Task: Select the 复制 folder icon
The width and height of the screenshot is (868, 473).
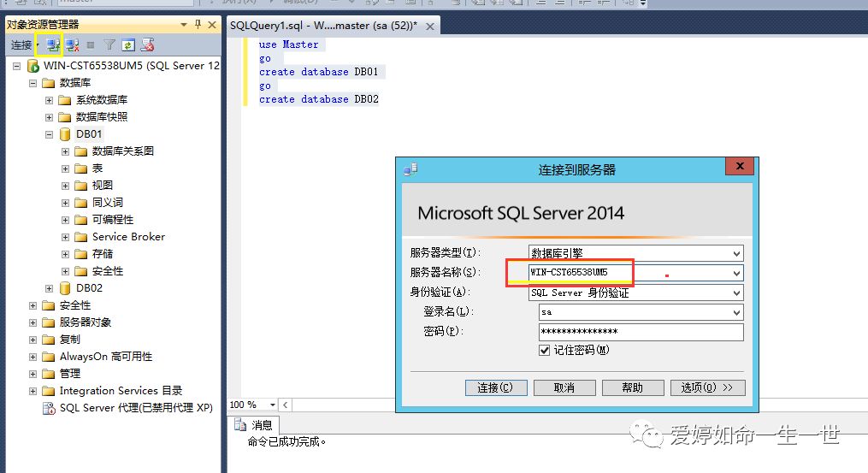Action: tap(49, 340)
